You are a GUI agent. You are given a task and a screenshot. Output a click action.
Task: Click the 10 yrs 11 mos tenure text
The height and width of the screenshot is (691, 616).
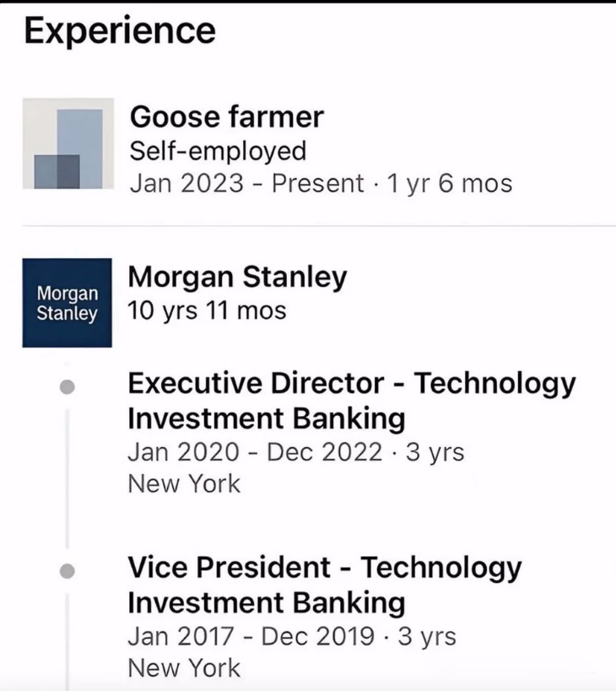pyautogui.click(x=207, y=310)
